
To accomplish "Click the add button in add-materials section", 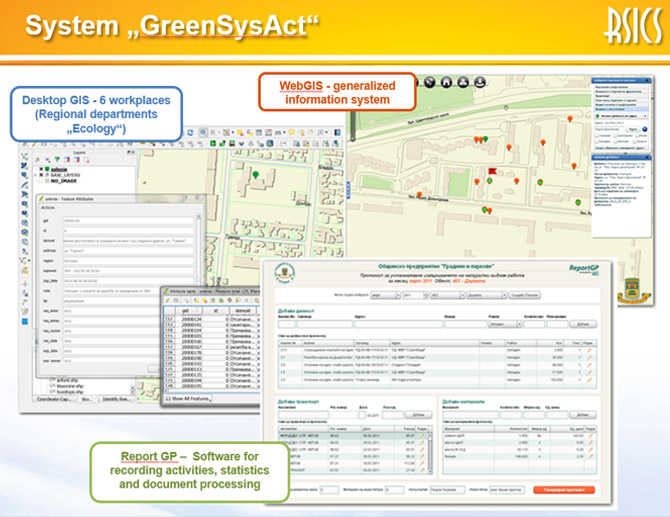I will pos(583,415).
